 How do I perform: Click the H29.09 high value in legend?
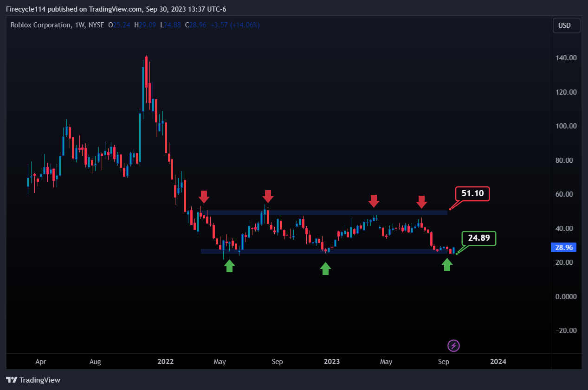pyautogui.click(x=145, y=25)
